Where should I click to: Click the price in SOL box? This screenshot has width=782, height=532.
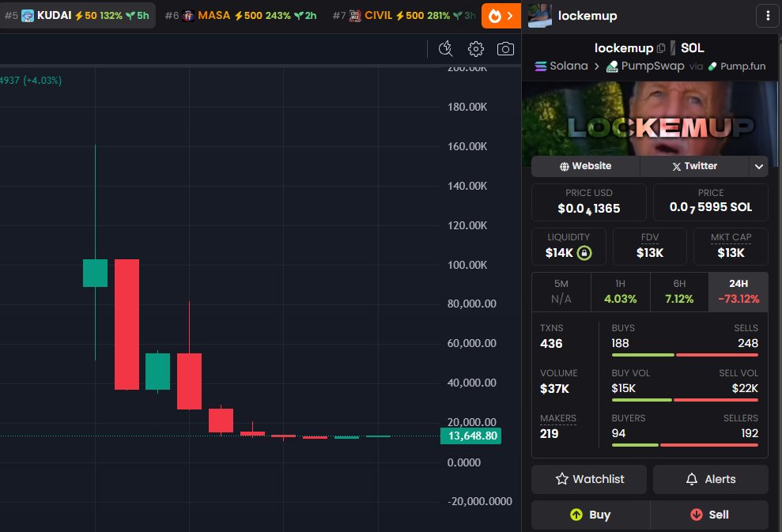(711, 202)
